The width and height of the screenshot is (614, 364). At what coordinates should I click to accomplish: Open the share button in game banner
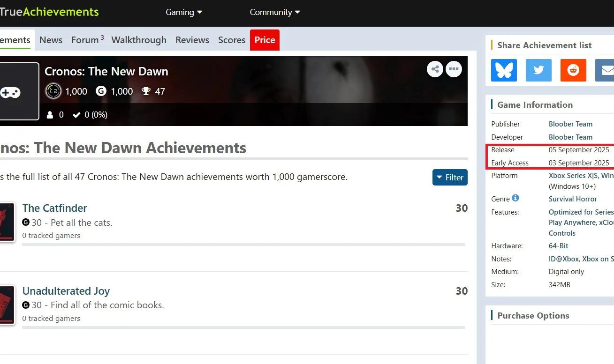435,69
